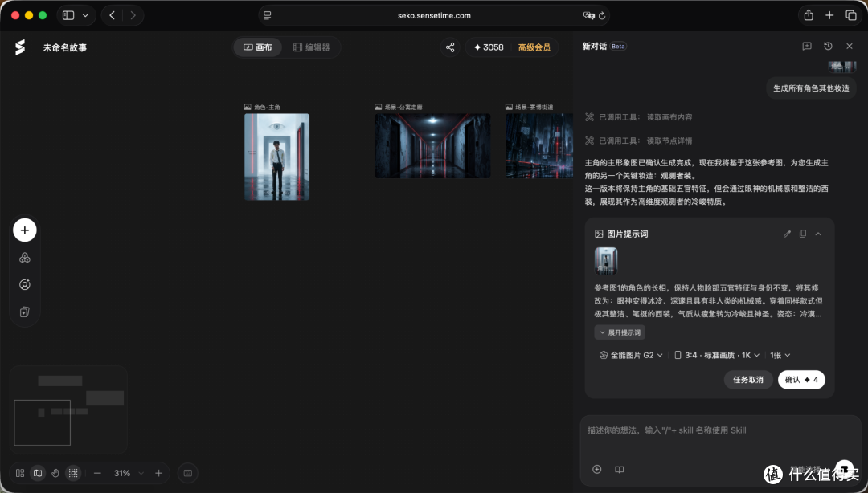This screenshot has width=868, height=493.
Task: Click the reference image thumbnail in prompt card
Action: tap(606, 261)
